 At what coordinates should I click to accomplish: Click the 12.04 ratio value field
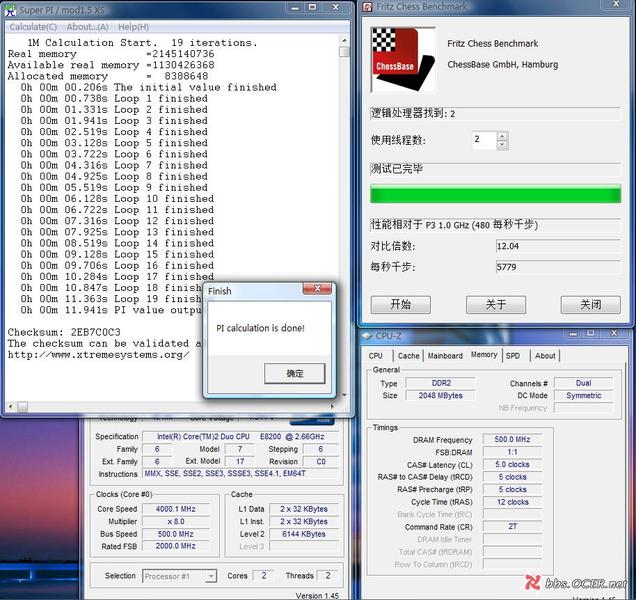558,246
